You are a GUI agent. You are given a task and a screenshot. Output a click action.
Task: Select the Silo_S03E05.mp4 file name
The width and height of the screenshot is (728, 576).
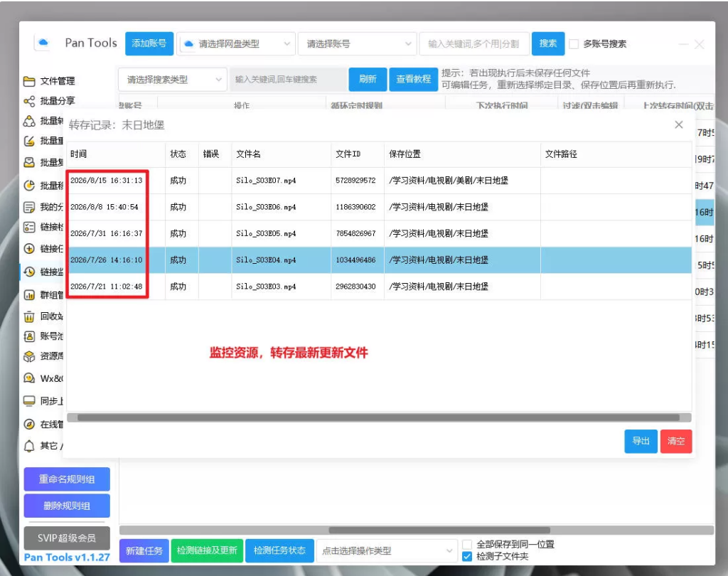[266, 233]
